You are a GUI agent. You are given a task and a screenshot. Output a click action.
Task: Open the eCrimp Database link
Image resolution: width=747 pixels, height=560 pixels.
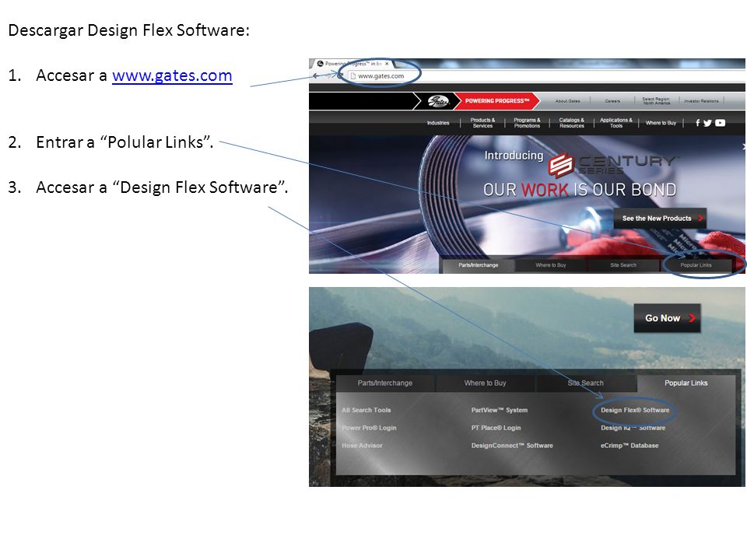630,446
